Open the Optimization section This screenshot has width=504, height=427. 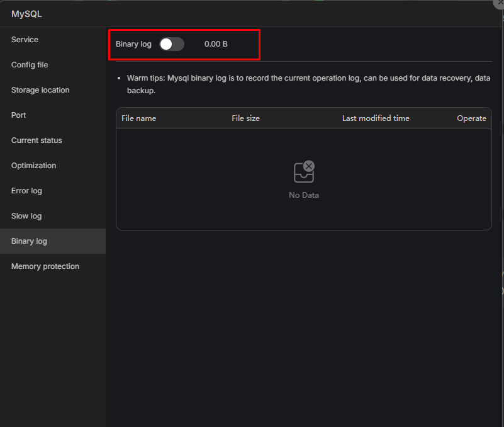click(x=53, y=166)
